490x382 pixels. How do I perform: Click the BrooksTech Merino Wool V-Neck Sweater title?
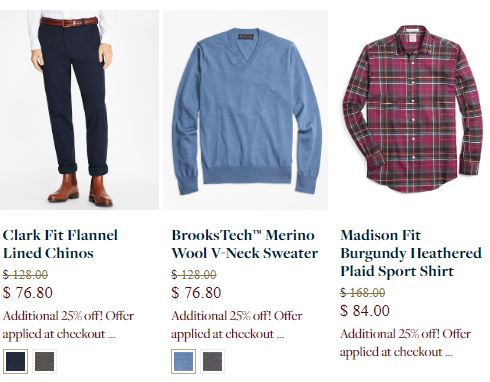click(244, 244)
